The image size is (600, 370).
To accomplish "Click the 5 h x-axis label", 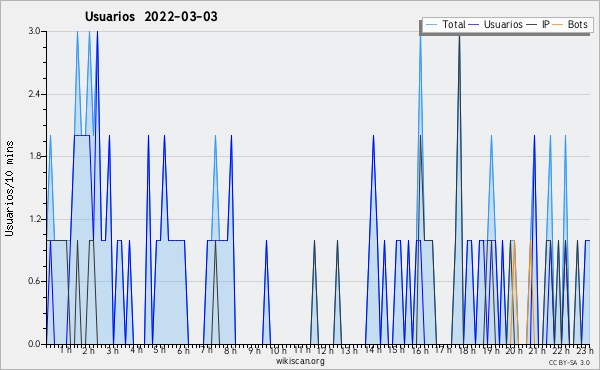I will (x=160, y=350).
